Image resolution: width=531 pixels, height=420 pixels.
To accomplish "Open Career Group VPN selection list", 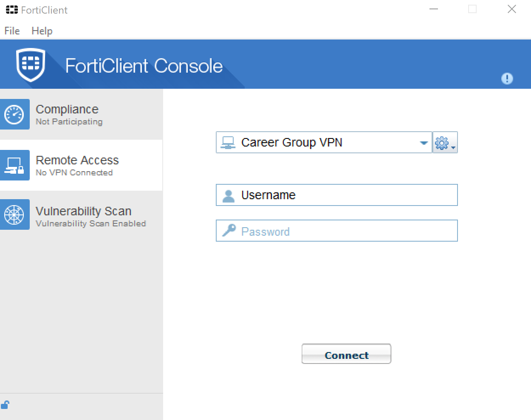I will point(323,142).
